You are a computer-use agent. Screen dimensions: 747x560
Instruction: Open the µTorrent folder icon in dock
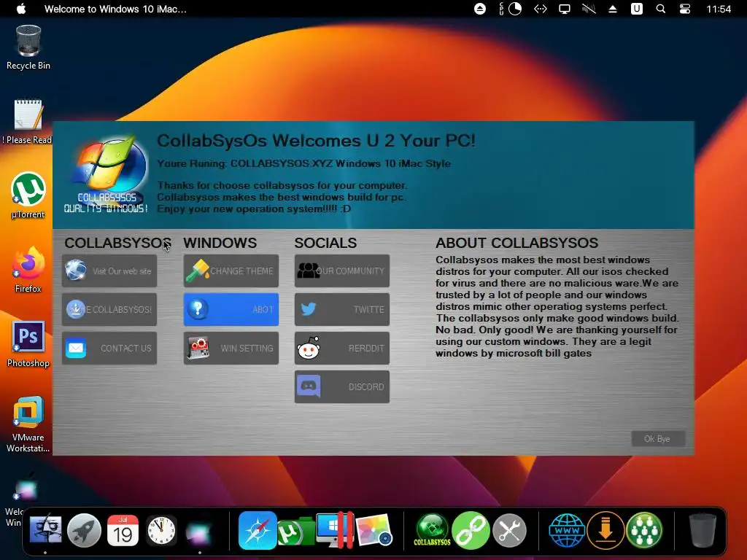click(296, 531)
